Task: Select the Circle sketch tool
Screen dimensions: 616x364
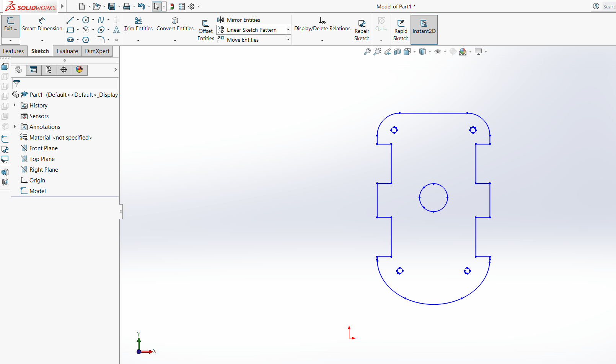Action: click(x=86, y=20)
